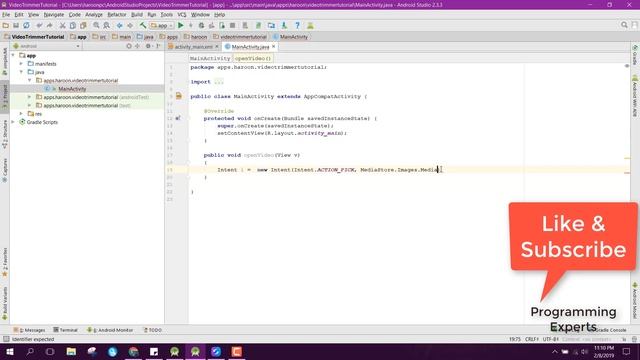Viewport: 640px width, 360px height.
Task: Open the Messages tool window button
Action: tap(29, 330)
